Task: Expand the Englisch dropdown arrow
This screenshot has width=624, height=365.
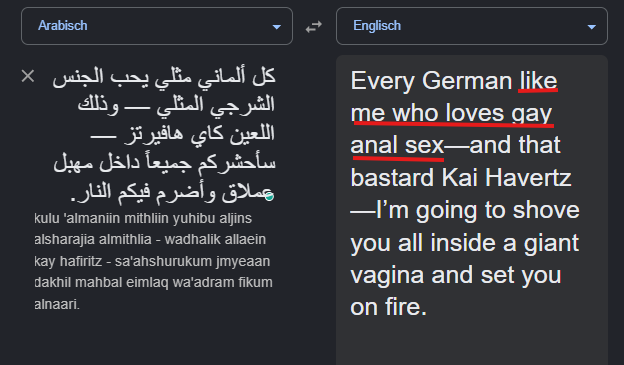Action: [592, 27]
